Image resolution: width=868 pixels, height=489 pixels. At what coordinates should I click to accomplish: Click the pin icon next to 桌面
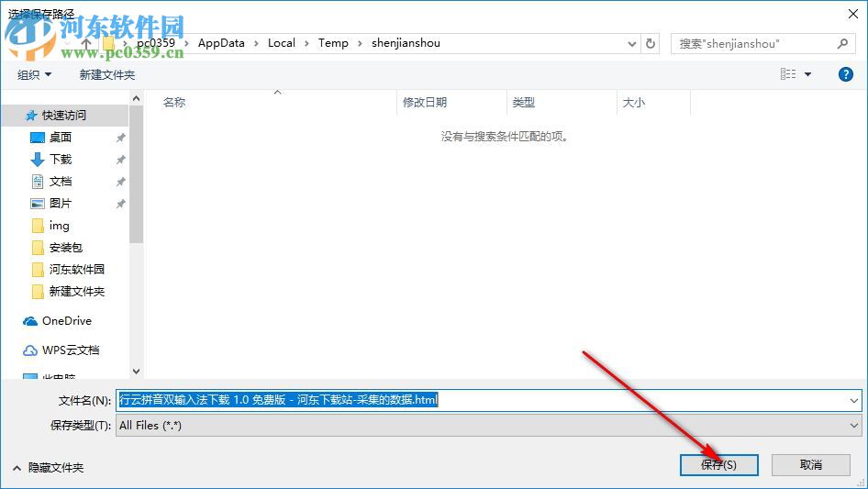[x=120, y=138]
